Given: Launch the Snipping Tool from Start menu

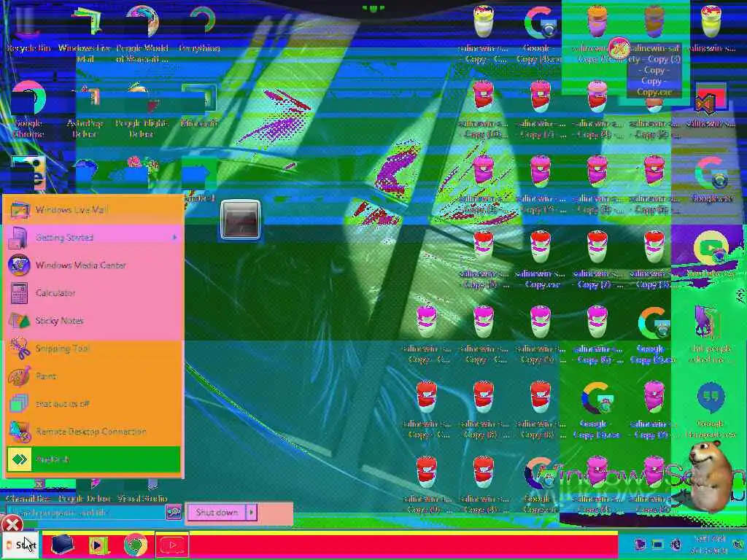Looking at the screenshot, I should tap(93, 348).
